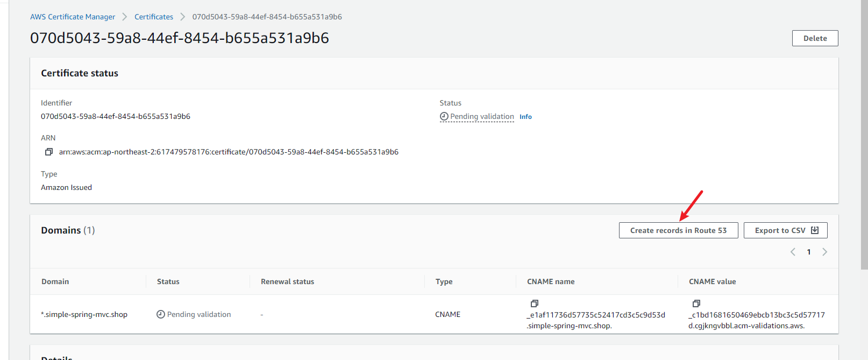Go to next page of domains

[825, 252]
